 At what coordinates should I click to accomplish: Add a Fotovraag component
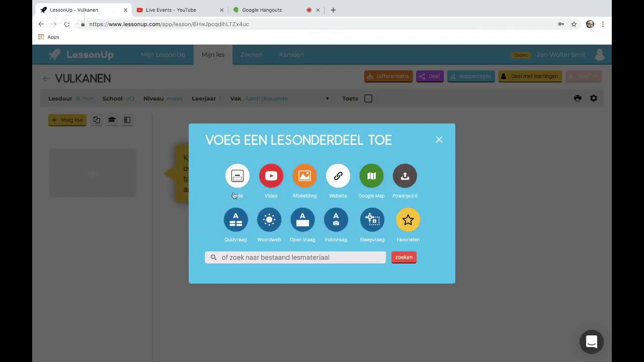coord(336,220)
